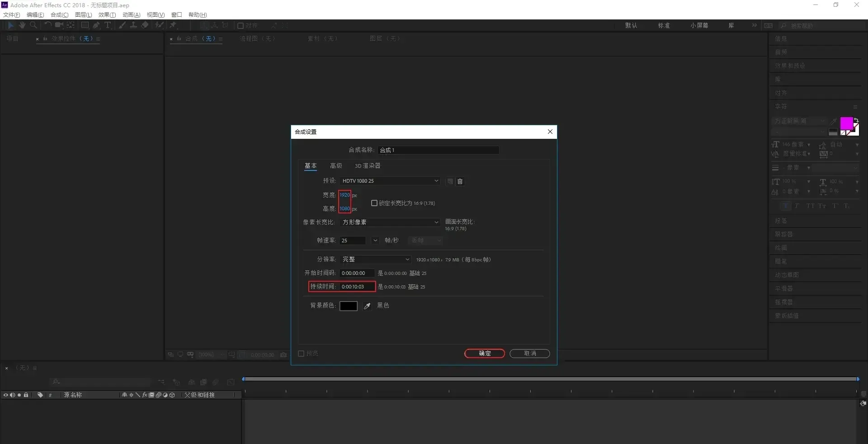This screenshot has width=868, height=444.
Task: Select the Eraser tool
Action: point(145,25)
